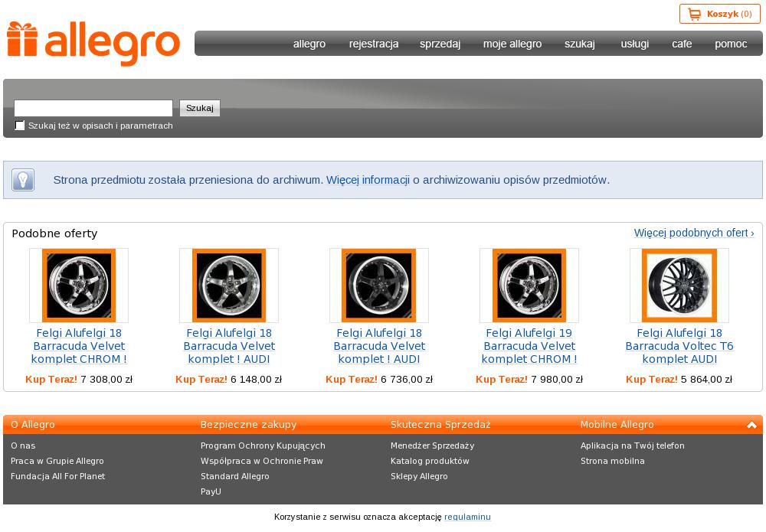The image size is (766, 532).
Task: Open thumbnail of the 7 980,00 zł wheel offer
Action: click(529, 286)
